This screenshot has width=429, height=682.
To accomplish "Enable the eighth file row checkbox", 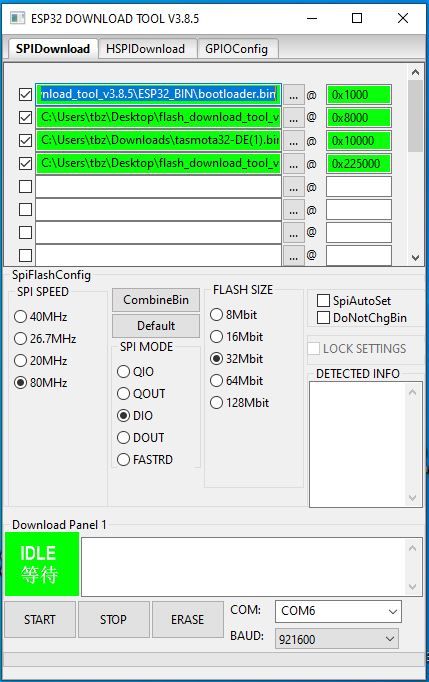I will (26, 255).
